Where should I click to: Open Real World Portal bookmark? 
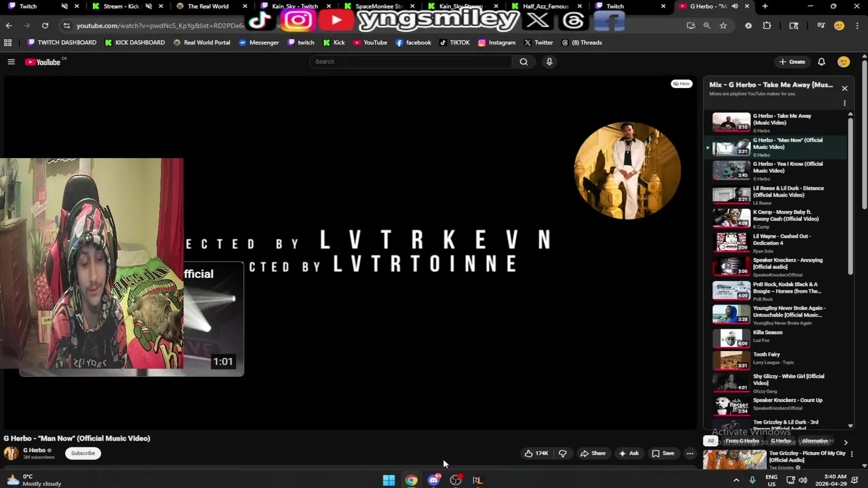(x=201, y=43)
